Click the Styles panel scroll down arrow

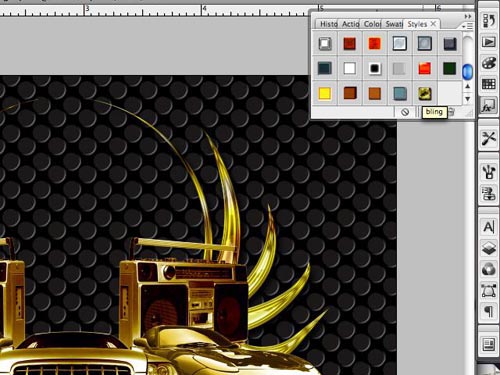[468, 99]
